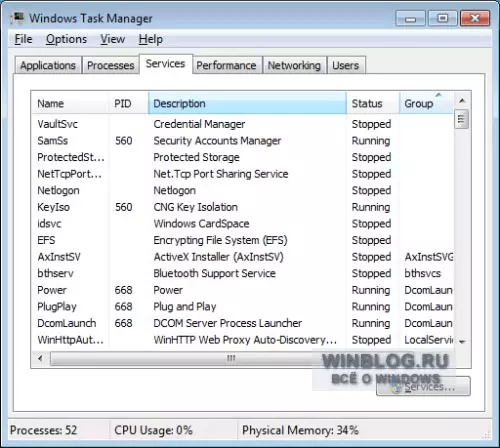Click the vertical scrollbar thumb
The width and height of the screenshot is (500, 448).
(x=462, y=119)
